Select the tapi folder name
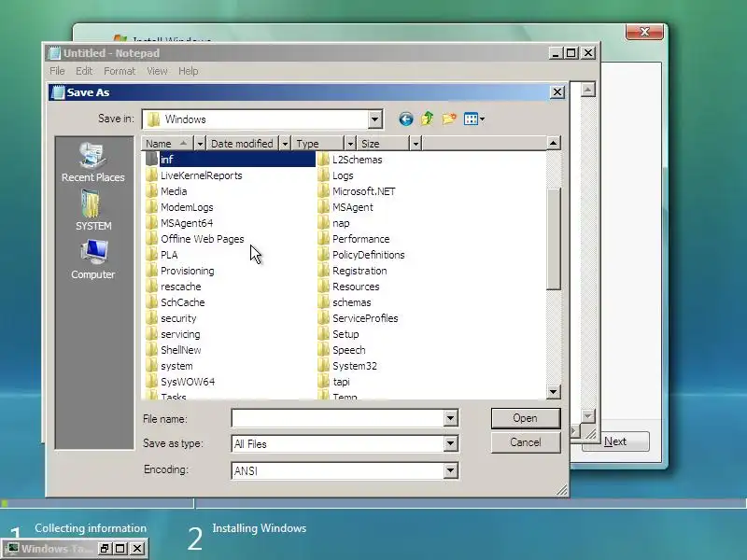 [341, 382]
